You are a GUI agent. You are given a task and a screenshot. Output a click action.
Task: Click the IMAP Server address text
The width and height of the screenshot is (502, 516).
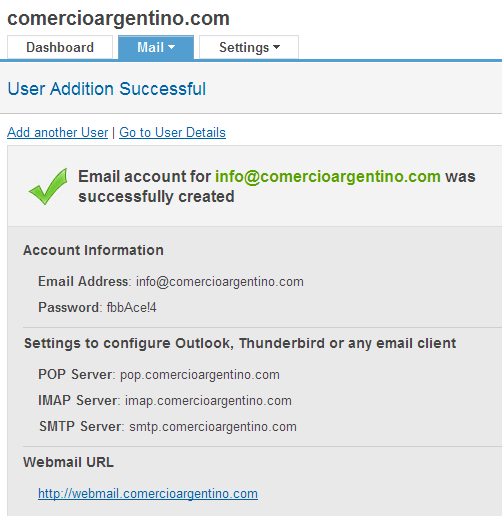[208, 401]
